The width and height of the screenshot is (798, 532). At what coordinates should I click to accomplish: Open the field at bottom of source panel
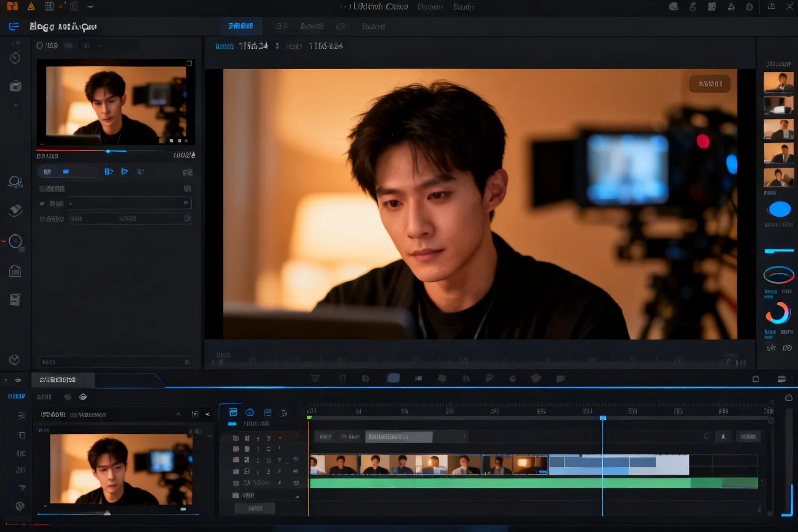pos(116,362)
